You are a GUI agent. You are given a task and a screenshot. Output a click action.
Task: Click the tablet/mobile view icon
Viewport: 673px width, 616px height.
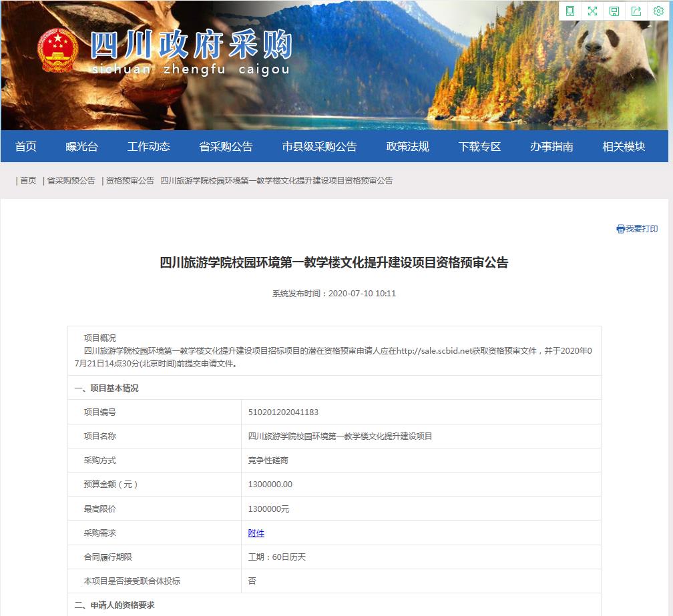coord(570,11)
